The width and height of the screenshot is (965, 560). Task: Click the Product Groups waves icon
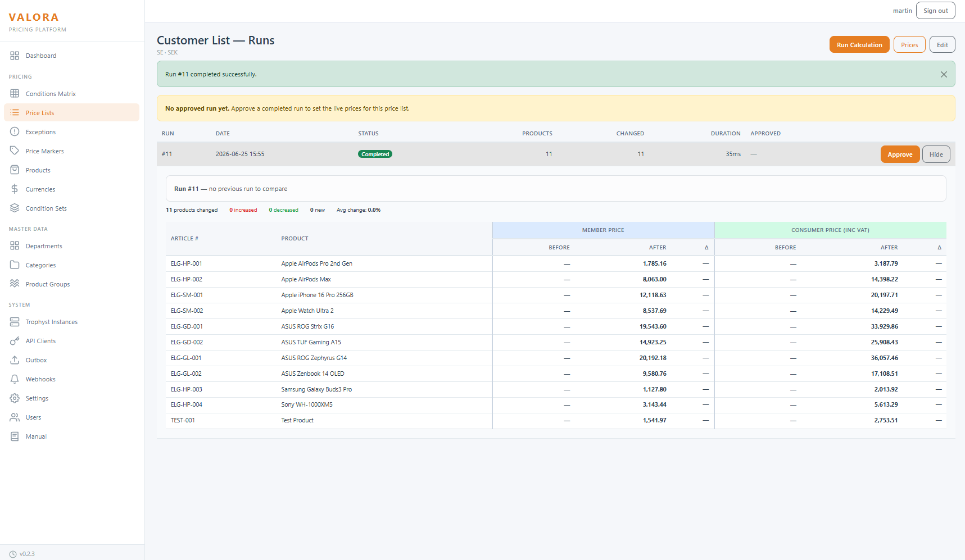tap(15, 284)
